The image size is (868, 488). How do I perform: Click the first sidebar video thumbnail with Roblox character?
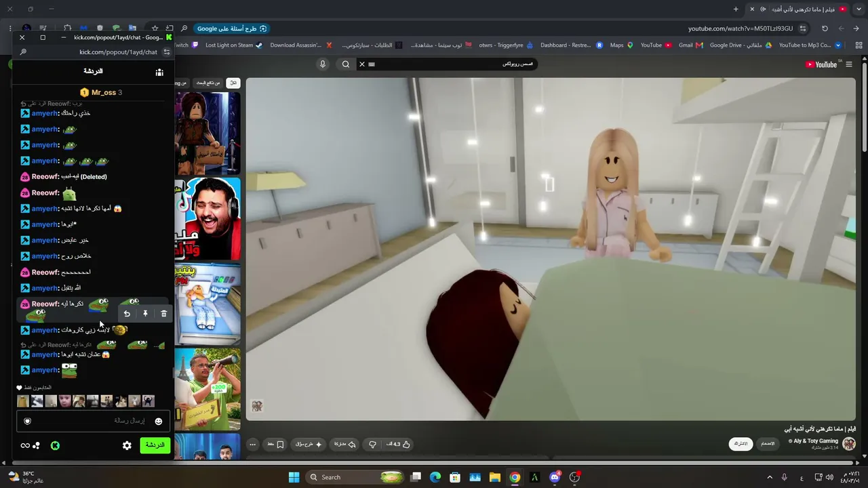[x=208, y=133]
